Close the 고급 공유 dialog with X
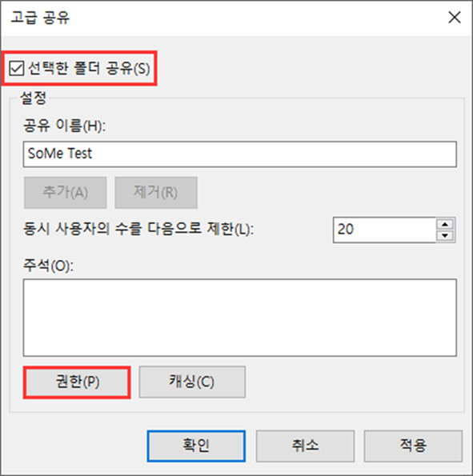The width and height of the screenshot is (473, 476). (455, 18)
